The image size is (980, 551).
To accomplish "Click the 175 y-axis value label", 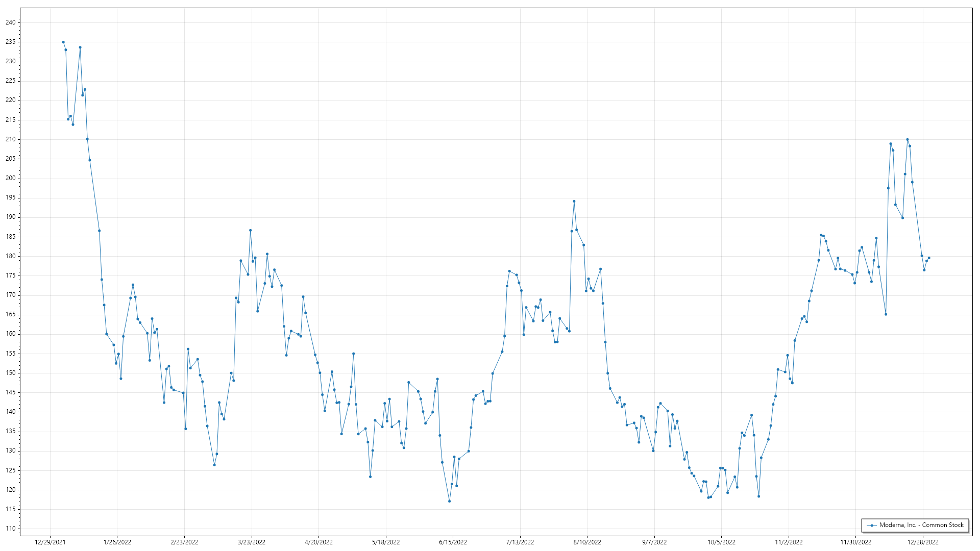I will 11,275.
